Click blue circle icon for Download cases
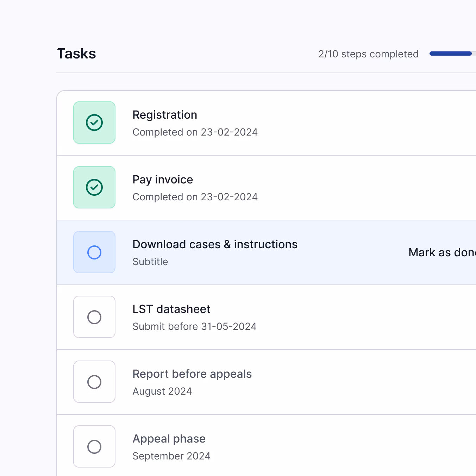Image resolution: width=476 pixels, height=476 pixels. [x=94, y=252]
